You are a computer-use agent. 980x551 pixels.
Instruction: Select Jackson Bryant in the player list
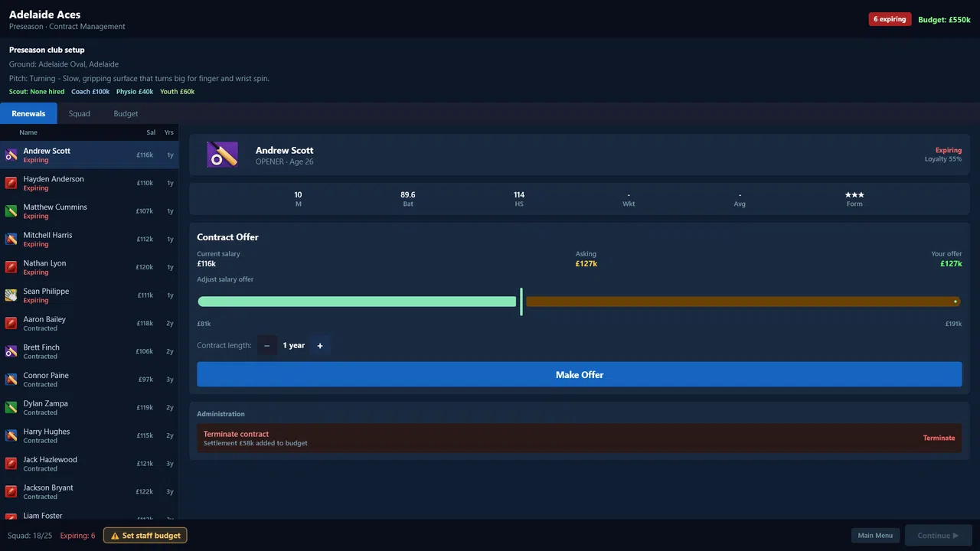(89, 491)
